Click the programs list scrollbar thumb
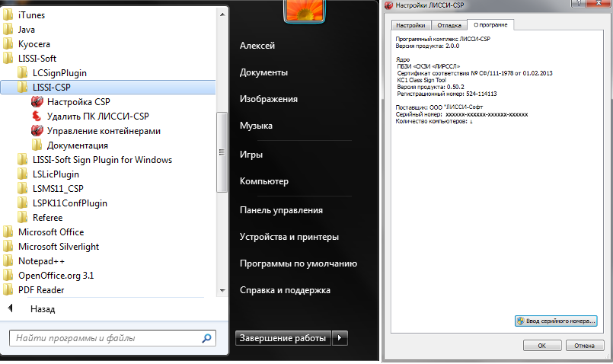The height and width of the screenshot is (364, 613). coord(222,152)
